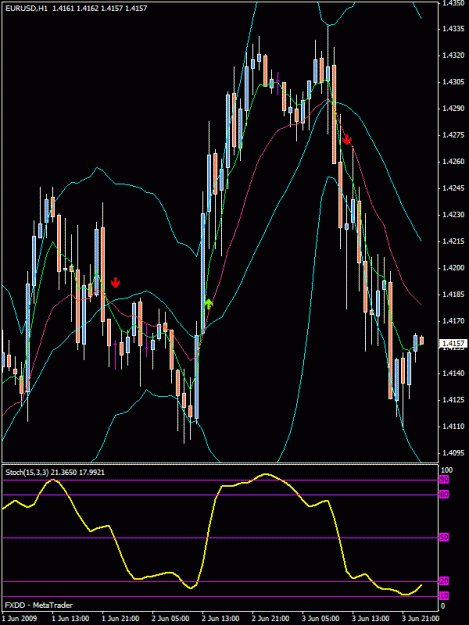
Task: Click the 1.4335 price axis label
Action: pyautogui.click(x=453, y=29)
